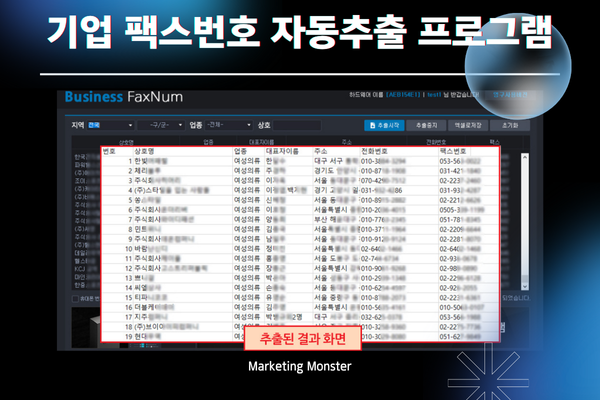The image size is (600, 400).
Task: Start extraction with the blue 추출시작 button
Action: pyautogui.click(x=384, y=125)
